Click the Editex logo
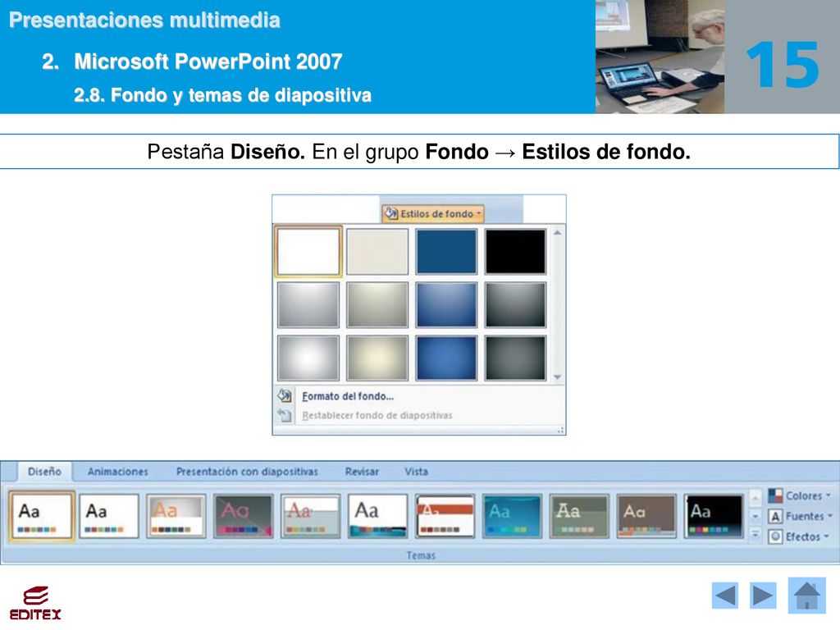 point(35,603)
